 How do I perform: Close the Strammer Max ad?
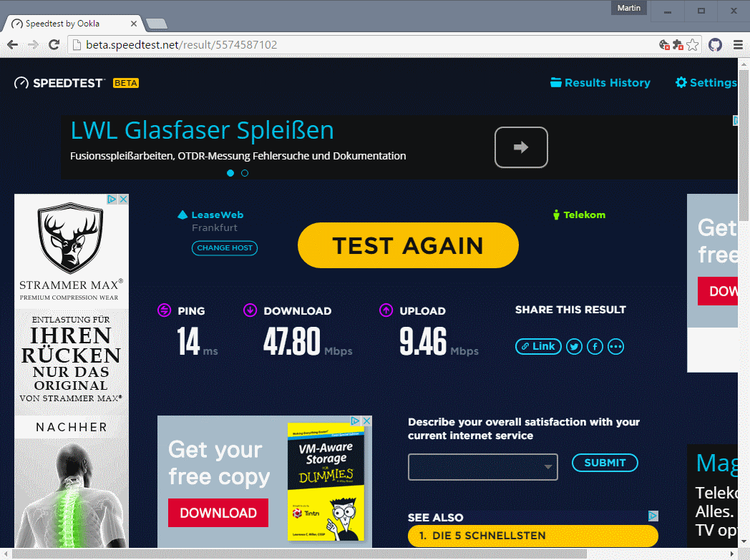click(x=123, y=200)
